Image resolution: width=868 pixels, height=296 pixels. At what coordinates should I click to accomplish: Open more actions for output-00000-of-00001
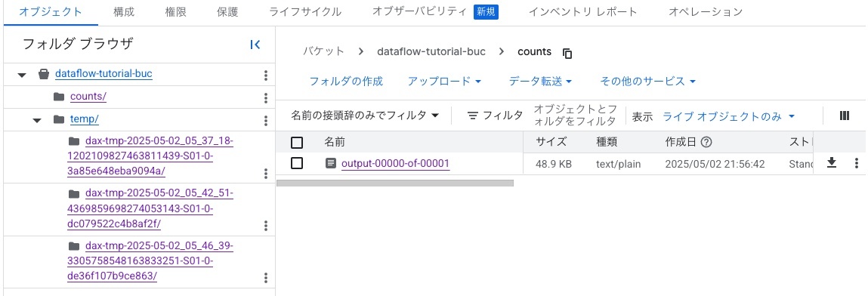[857, 162]
